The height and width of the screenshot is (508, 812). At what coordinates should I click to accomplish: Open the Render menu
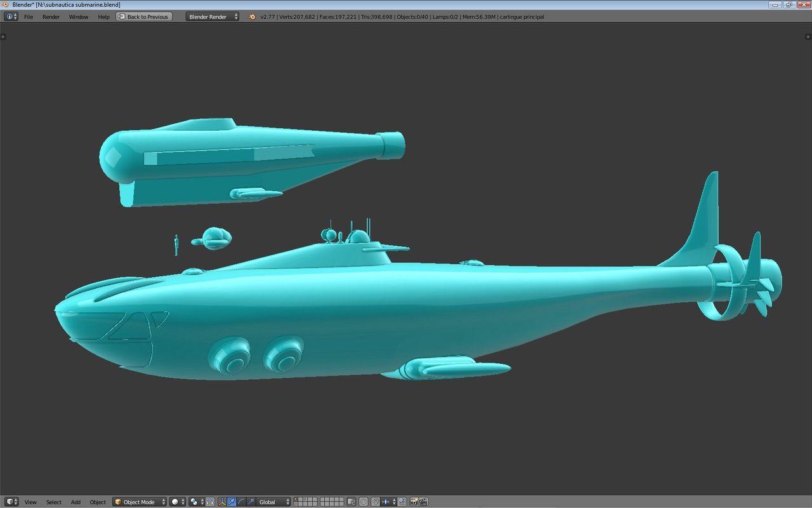(x=51, y=17)
